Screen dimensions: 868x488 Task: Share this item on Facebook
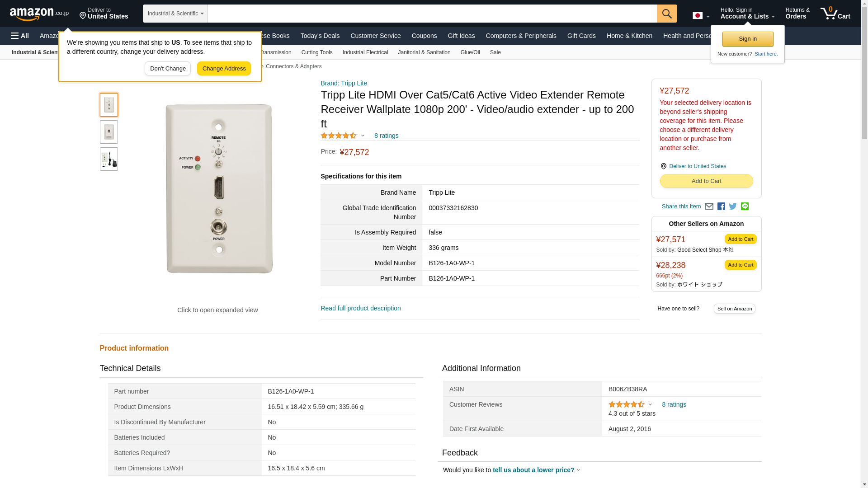pyautogui.click(x=721, y=206)
